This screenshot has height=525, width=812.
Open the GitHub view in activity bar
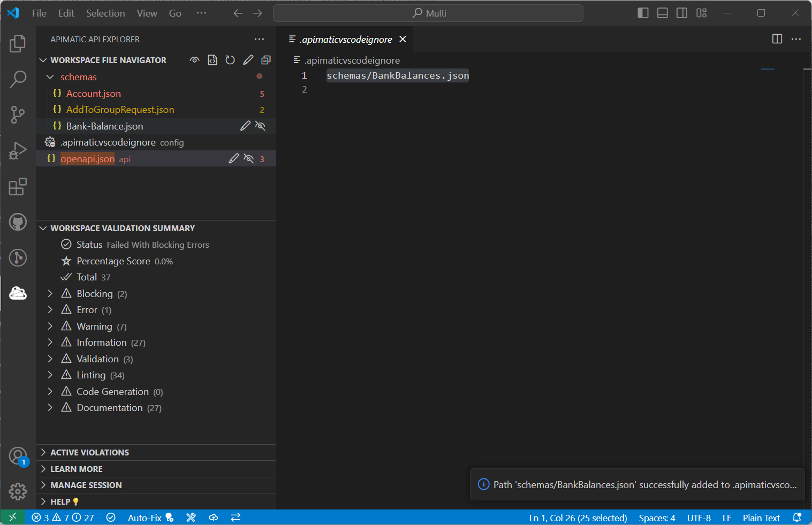click(18, 222)
